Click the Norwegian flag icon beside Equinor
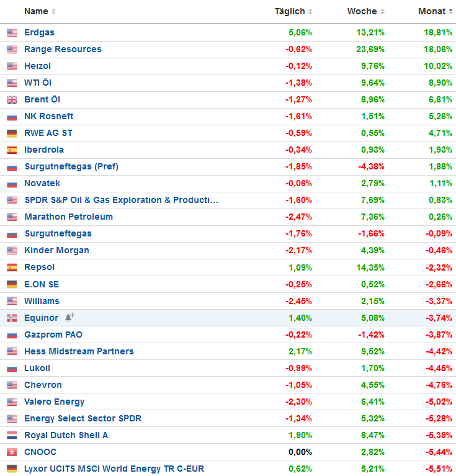 click(x=12, y=318)
